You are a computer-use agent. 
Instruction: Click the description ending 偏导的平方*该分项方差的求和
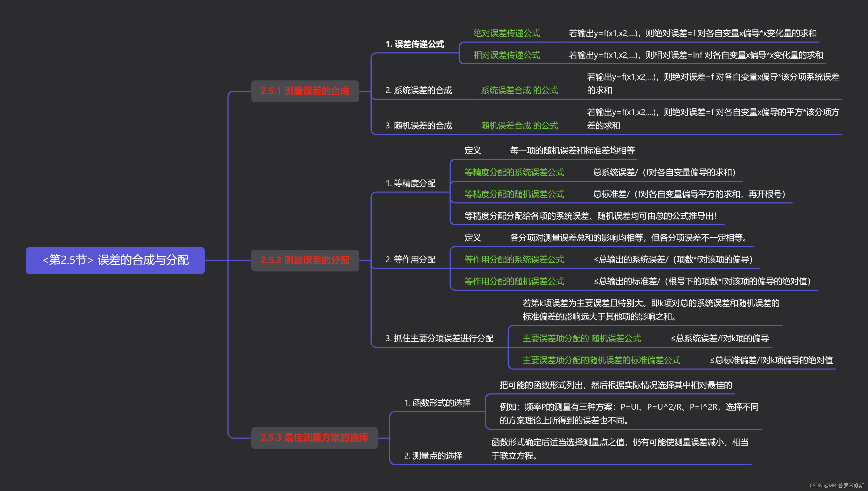coord(713,119)
